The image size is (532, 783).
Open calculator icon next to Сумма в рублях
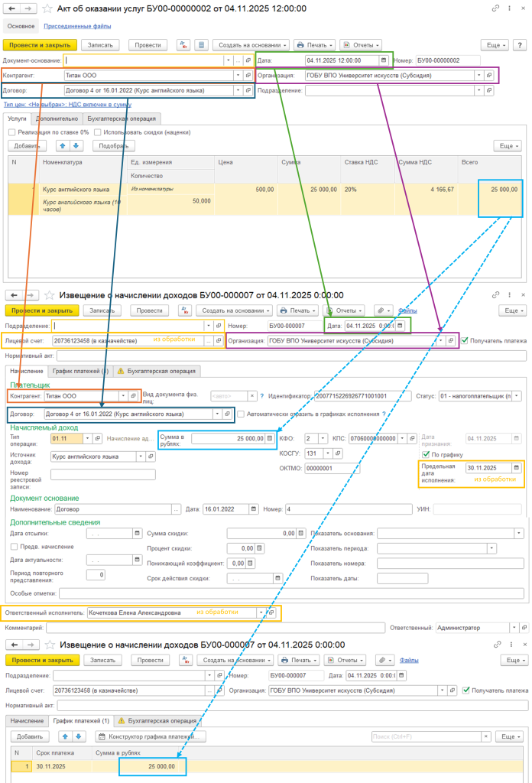pos(270,438)
